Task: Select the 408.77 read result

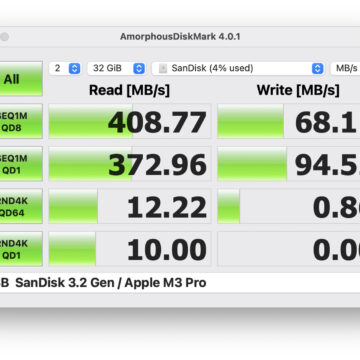Action: coord(130,121)
